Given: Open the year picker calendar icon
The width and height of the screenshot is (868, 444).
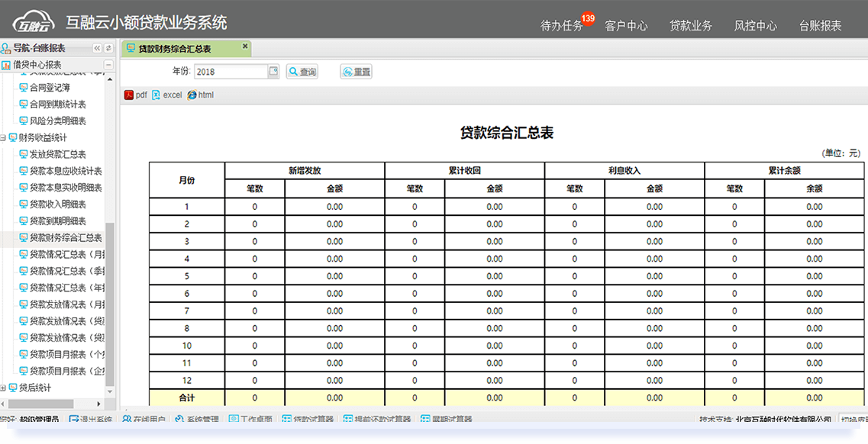Looking at the screenshot, I should [273, 71].
